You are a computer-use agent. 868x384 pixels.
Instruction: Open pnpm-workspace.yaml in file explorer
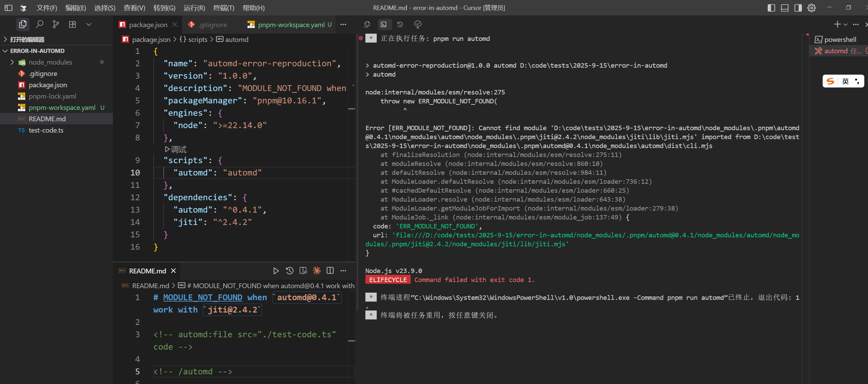[56, 107]
